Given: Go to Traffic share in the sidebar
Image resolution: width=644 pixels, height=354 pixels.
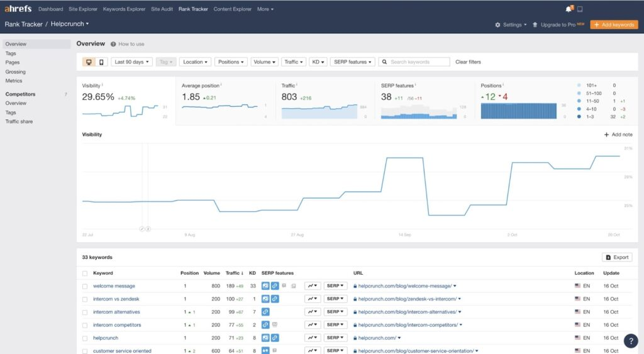Looking at the screenshot, I should click(19, 121).
